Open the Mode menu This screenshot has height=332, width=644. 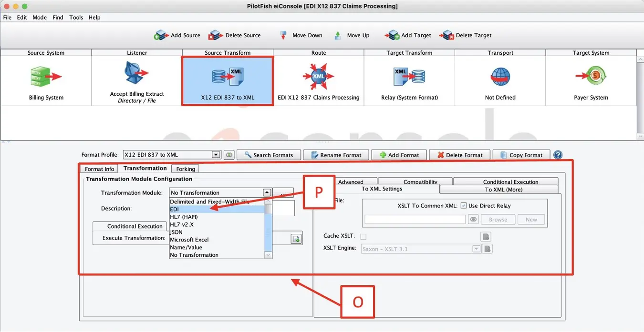pyautogui.click(x=40, y=17)
